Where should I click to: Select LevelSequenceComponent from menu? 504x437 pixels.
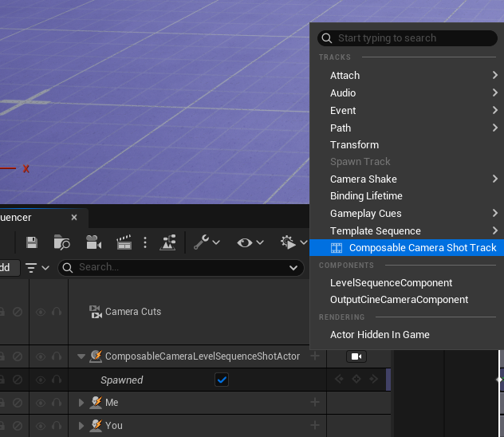[408, 283]
